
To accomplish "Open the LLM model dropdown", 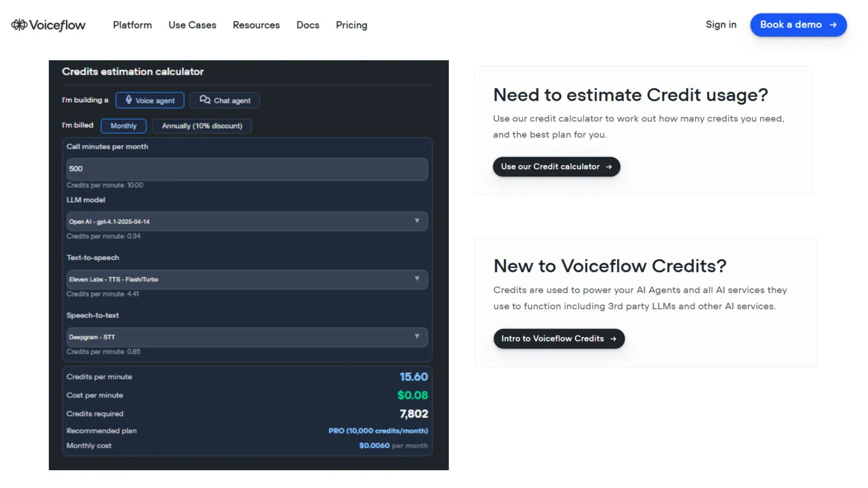I will point(247,221).
